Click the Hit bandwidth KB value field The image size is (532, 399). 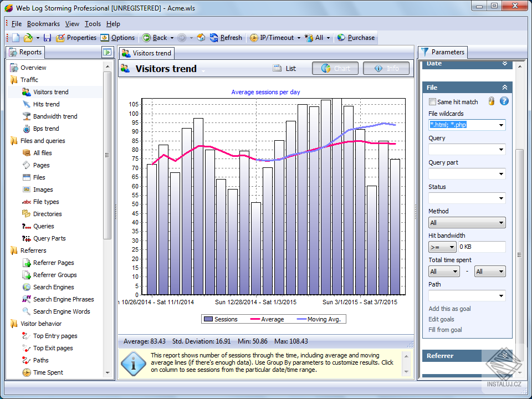(x=482, y=247)
